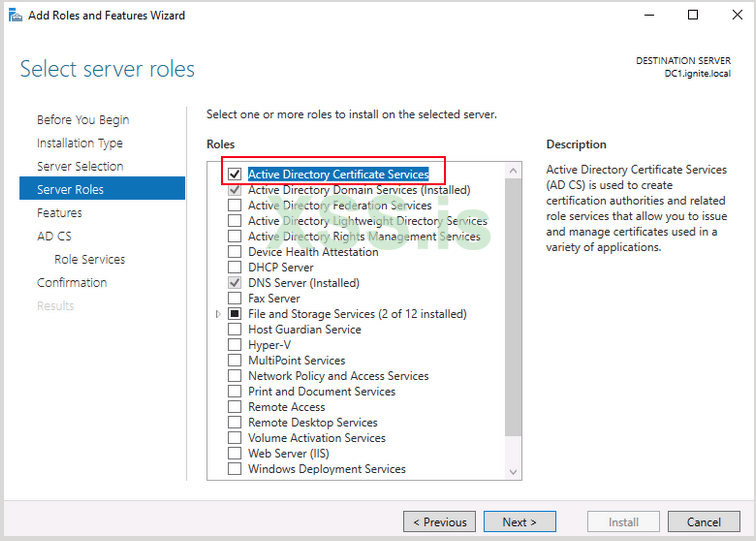Expand File and Storage Services node
This screenshot has width=756, height=541.
coord(218,314)
